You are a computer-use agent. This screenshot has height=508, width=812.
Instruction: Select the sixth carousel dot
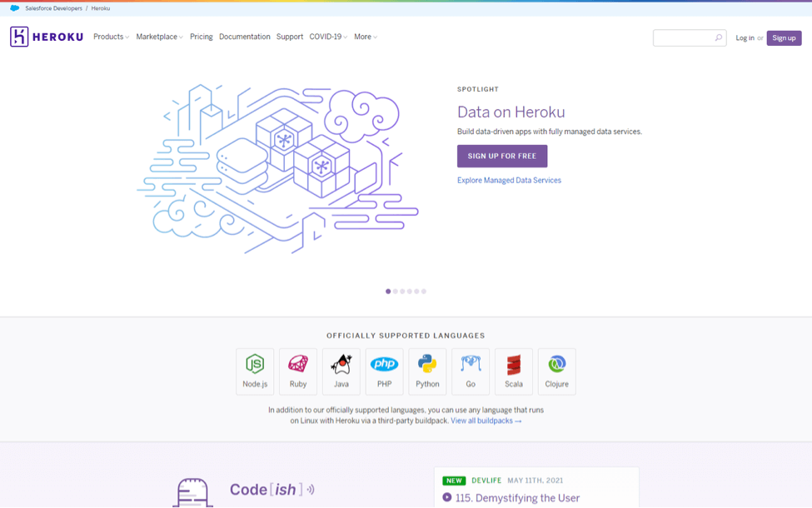(x=424, y=291)
